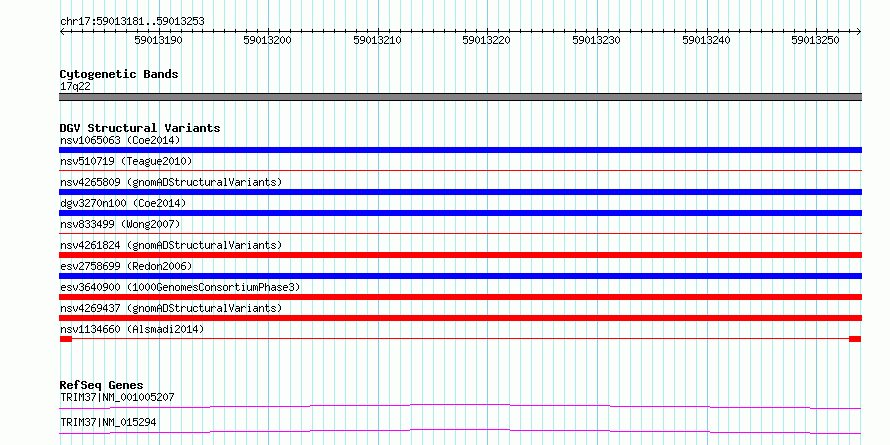The width and height of the screenshot is (890, 445).
Task: Open variant nsv510719 (Teague2010) label
Action: (126, 161)
